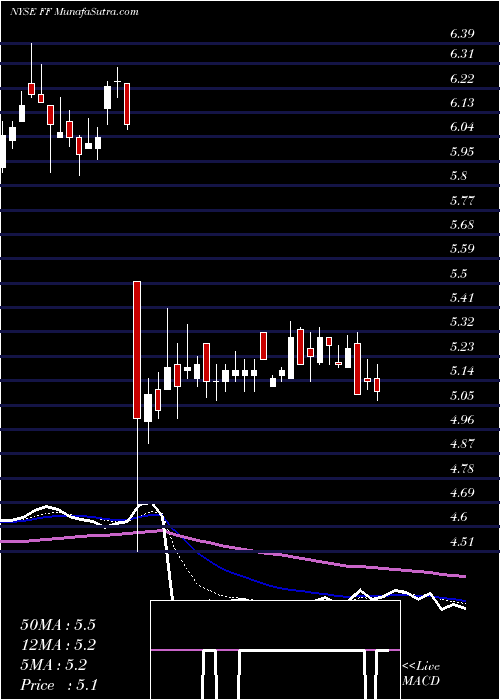This screenshot has width=500, height=700.
Task: Click the 5.5 price axis label
Action: pyautogui.click(x=458, y=273)
